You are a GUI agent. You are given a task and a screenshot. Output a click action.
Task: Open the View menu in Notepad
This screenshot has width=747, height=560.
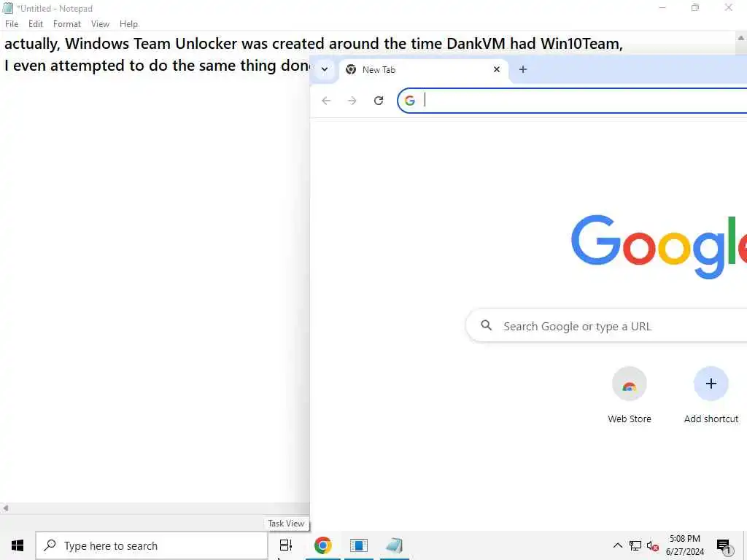[100, 24]
